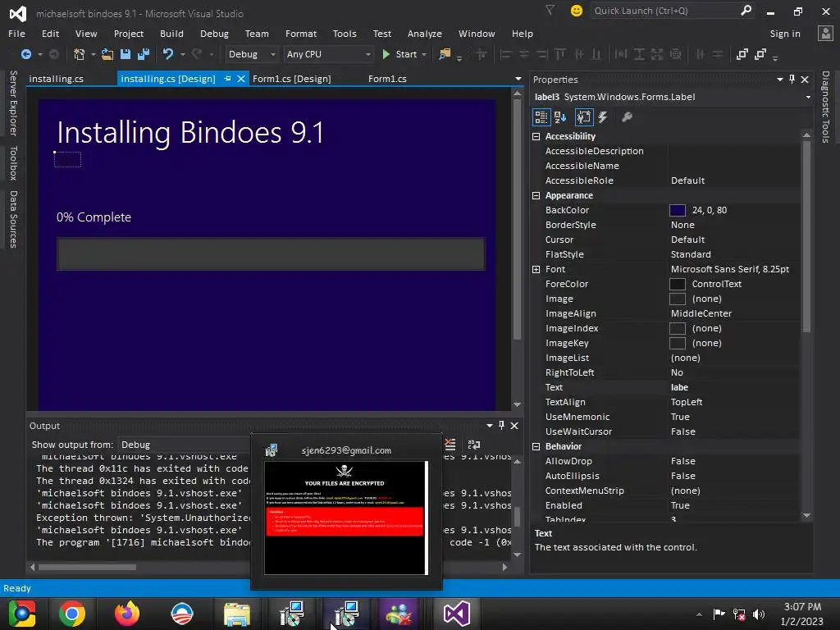Viewport: 840px width, 630px height.
Task: Show the Properties page button
Action: point(583,116)
